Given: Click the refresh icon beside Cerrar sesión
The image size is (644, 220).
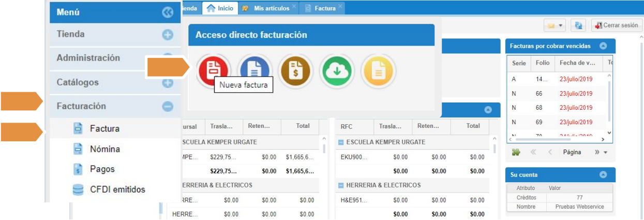Looking at the screenshot, I should pos(579,25).
